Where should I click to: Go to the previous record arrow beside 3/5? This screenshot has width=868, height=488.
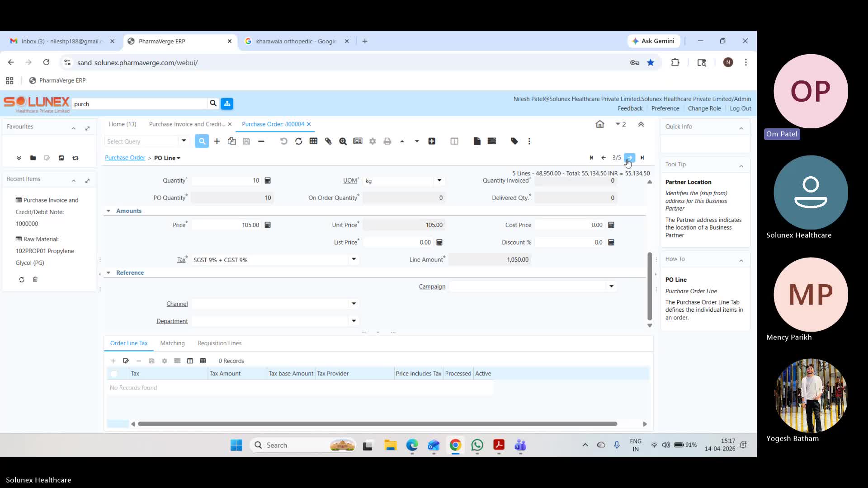click(604, 158)
